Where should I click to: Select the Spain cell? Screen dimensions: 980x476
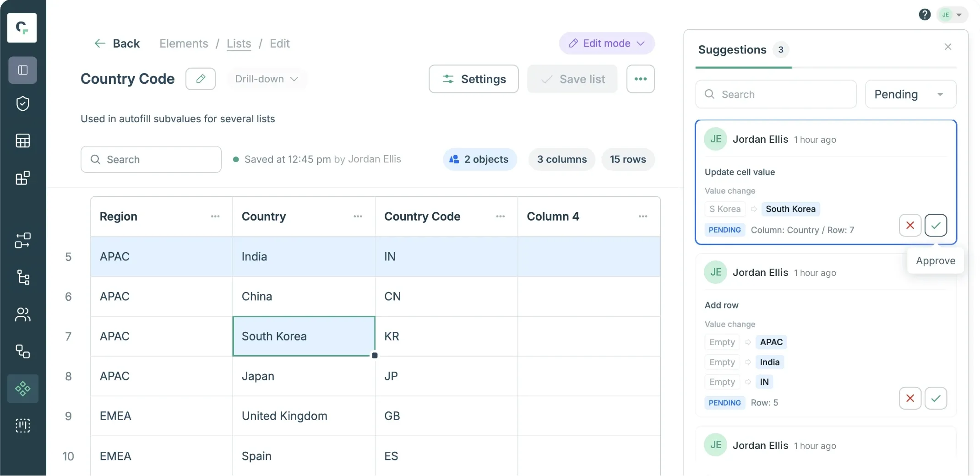(x=304, y=456)
